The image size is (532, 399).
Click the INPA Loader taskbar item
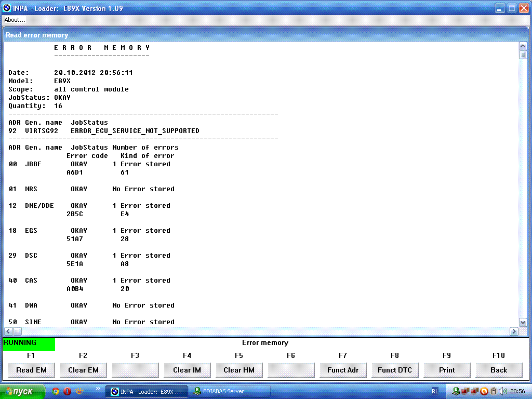145,391
